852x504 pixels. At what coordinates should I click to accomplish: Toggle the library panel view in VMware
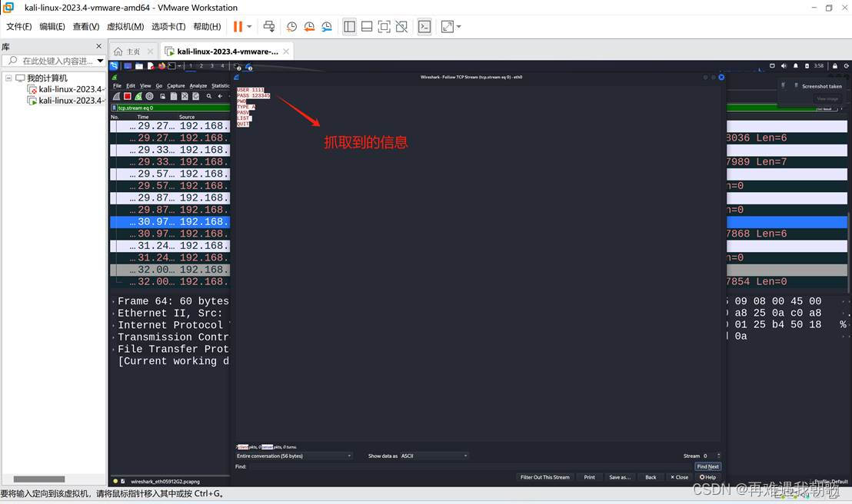click(x=350, y=26)
